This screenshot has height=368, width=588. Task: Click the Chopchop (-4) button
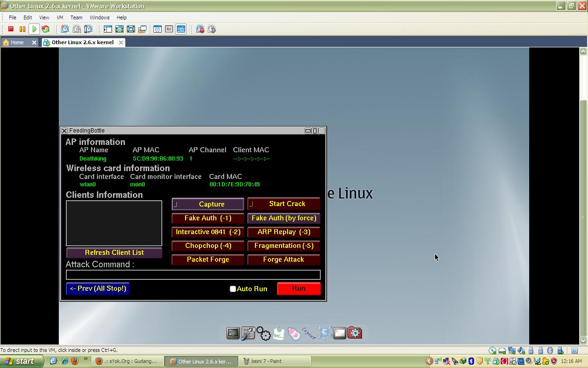[x=208, y=246]
